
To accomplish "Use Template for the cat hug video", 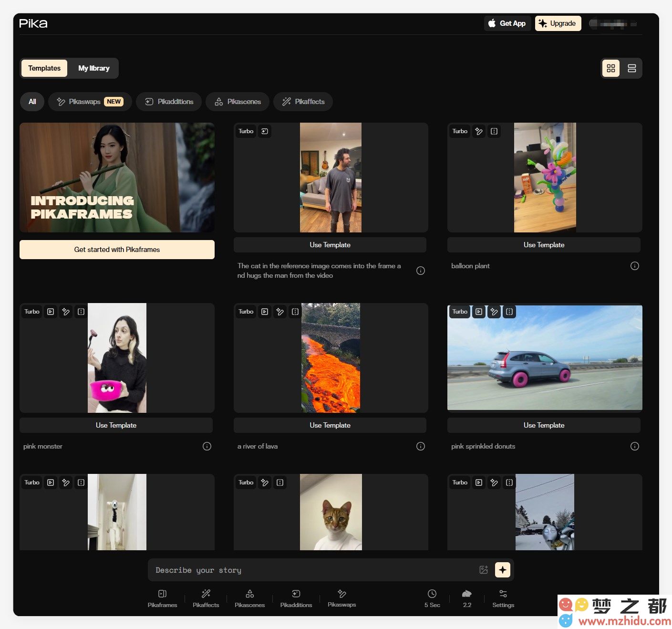I will click(x=330, y=245).
